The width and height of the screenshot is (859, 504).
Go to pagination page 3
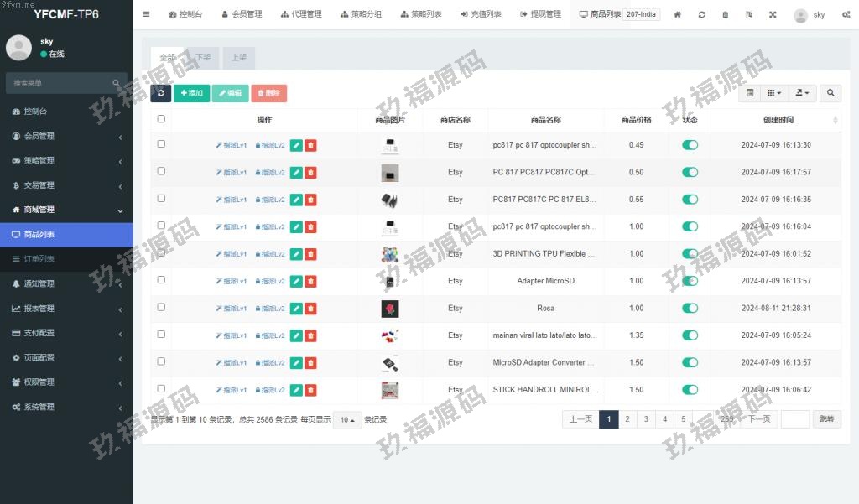tap(645, 419)
